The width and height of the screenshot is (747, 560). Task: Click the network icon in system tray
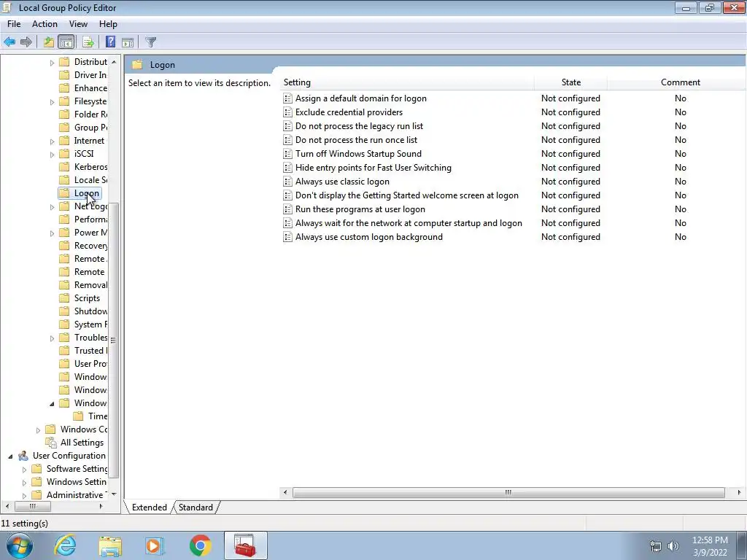click(656, 546)
